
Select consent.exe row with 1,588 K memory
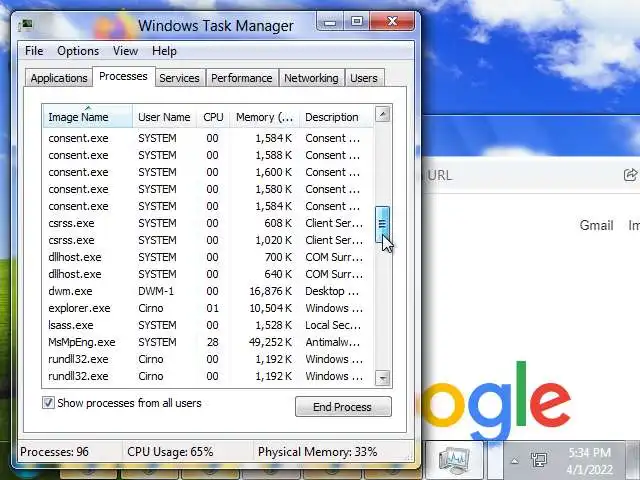point(208,155)
